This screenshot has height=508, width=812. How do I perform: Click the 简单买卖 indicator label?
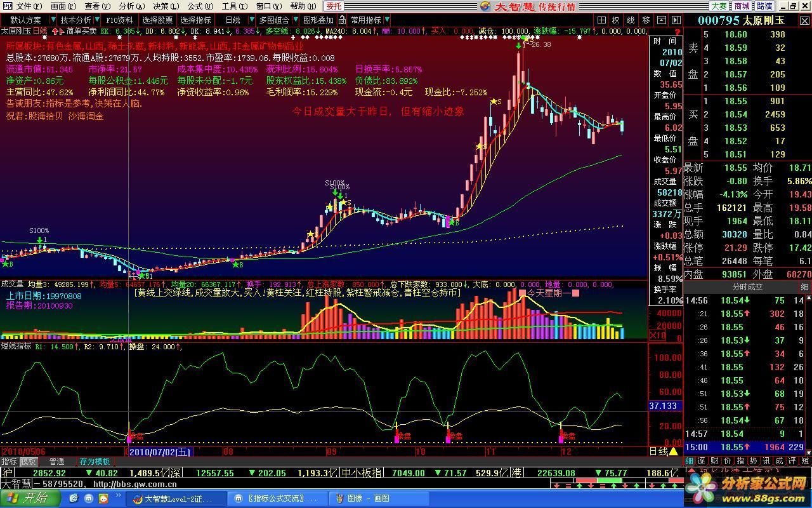click(x=82, y=30)
